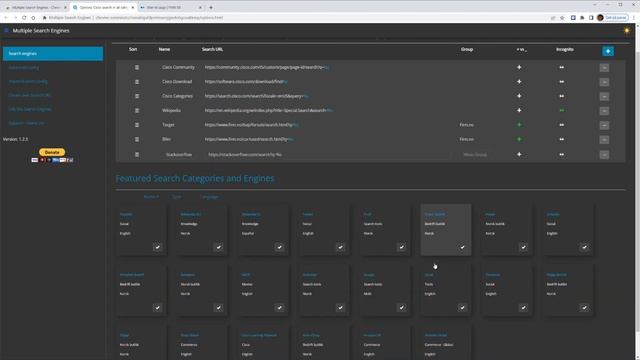640x360 pixels.
Task: Open the Chrome profile avatar
Action: pos(600,18)
